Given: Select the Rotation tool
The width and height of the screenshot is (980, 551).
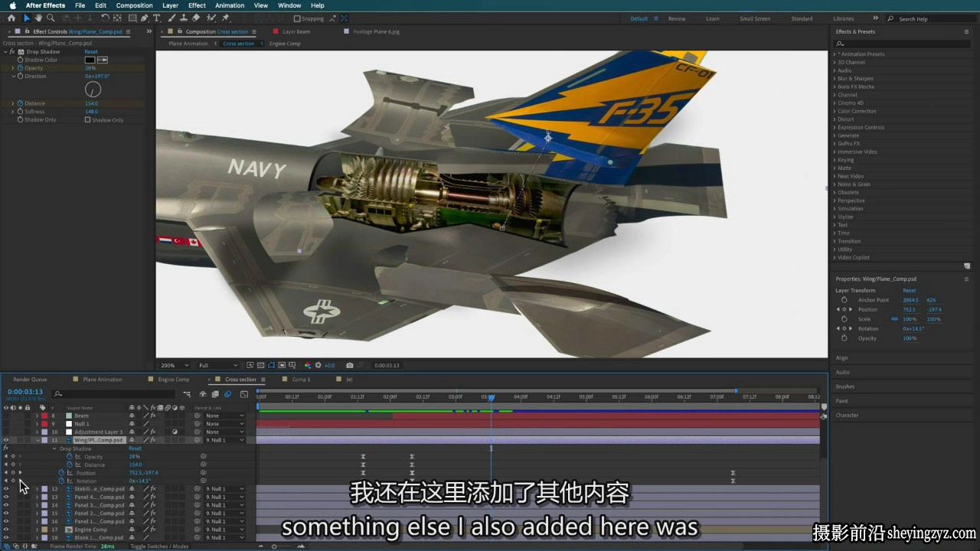Looking at the screenshot, I should point(105,18).
